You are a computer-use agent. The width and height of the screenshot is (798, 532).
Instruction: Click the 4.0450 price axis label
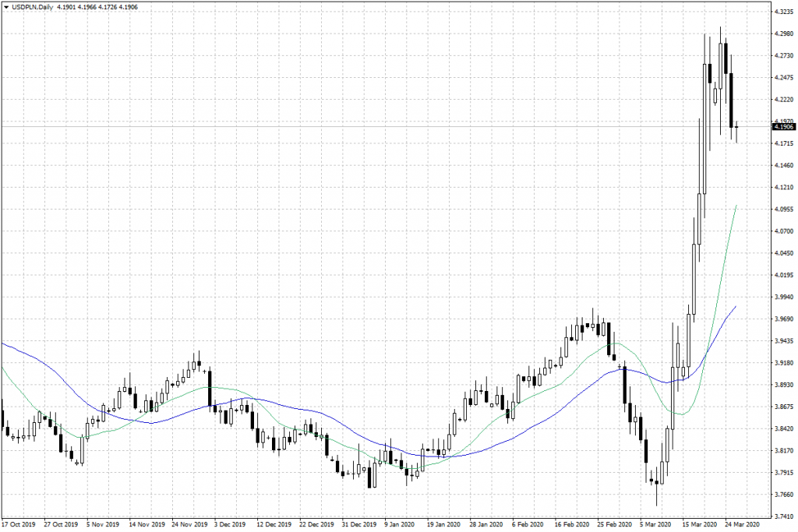pos(784,253)
